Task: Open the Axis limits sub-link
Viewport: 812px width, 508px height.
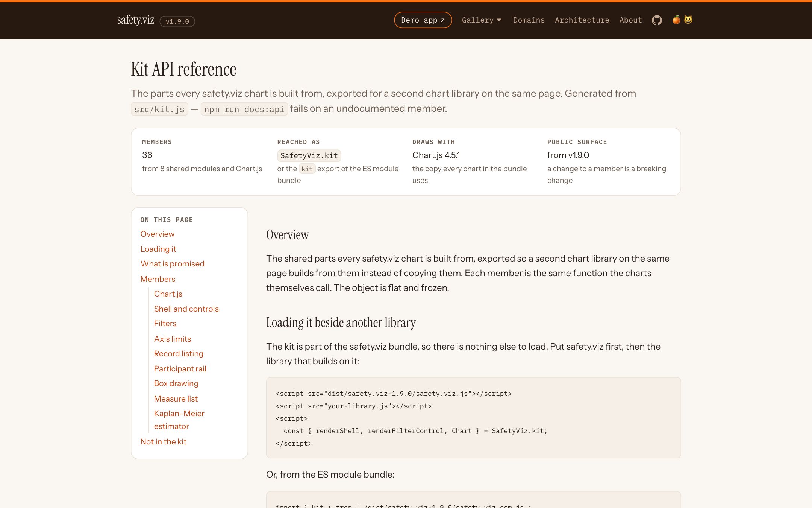Action: [x=173, y=339]
